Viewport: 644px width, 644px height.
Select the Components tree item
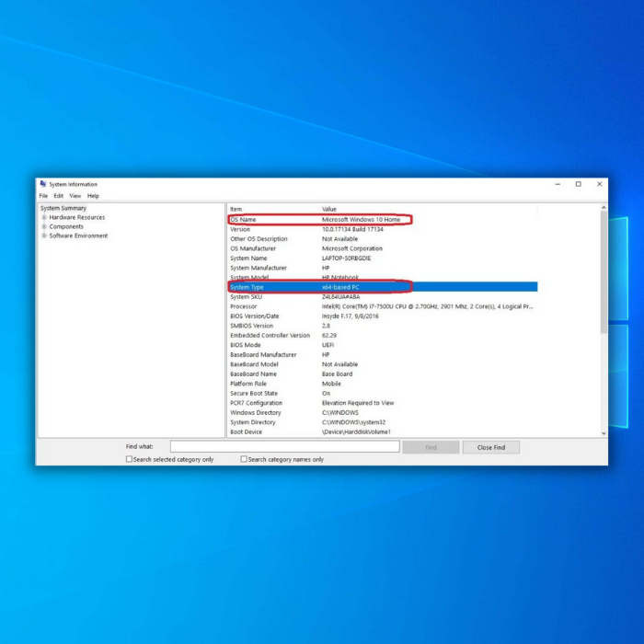pyautogui.click(x=66, y=226)
